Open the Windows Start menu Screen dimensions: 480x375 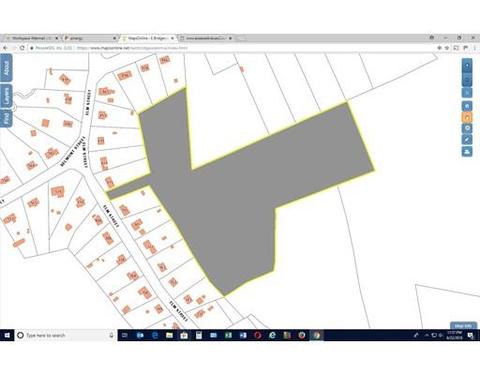tap(7, 335)
